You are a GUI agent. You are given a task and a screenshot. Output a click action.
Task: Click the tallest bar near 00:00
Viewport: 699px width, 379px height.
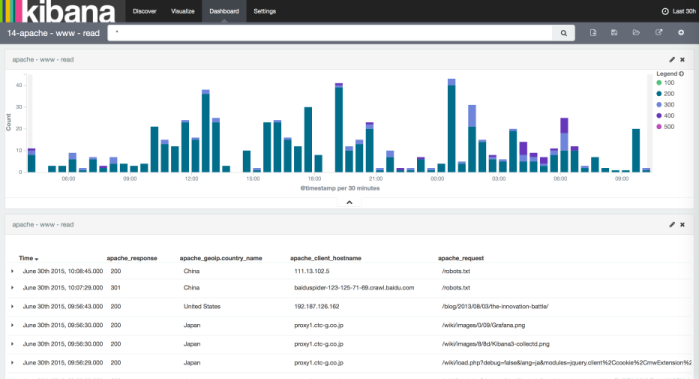point(452,125)
